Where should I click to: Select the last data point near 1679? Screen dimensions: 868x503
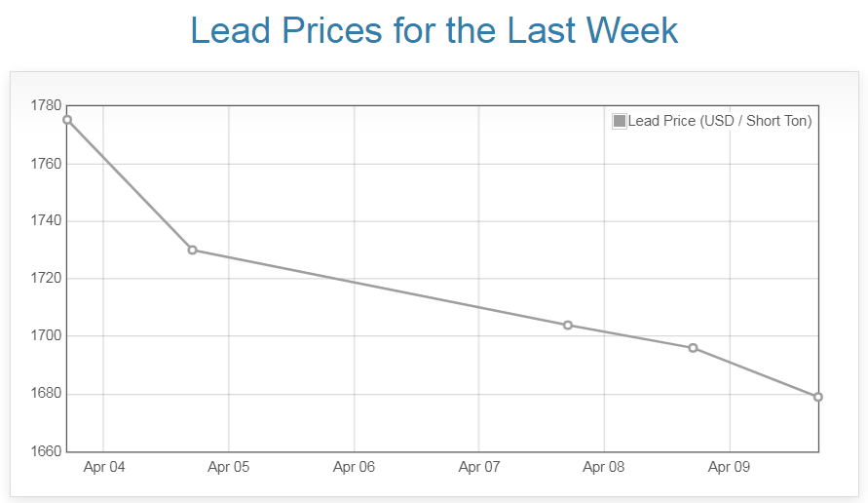pyautogui.click(x=818, y=397)
